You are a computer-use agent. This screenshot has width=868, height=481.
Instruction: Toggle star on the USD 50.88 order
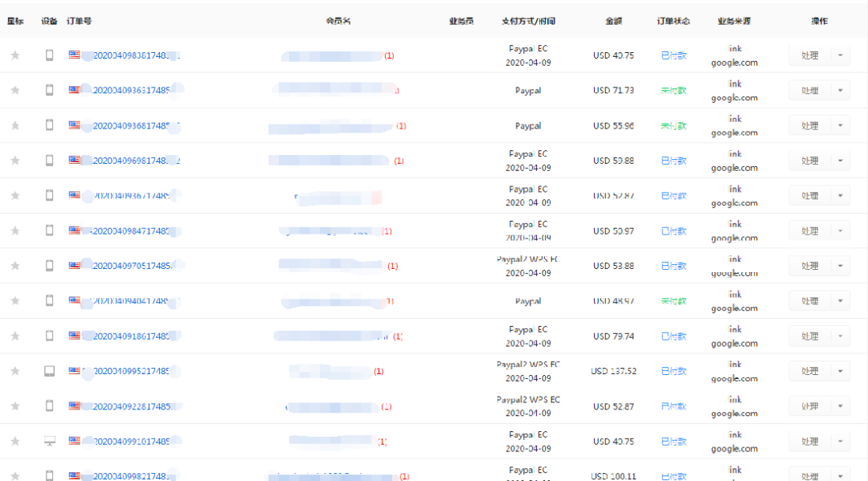(14, 161)
